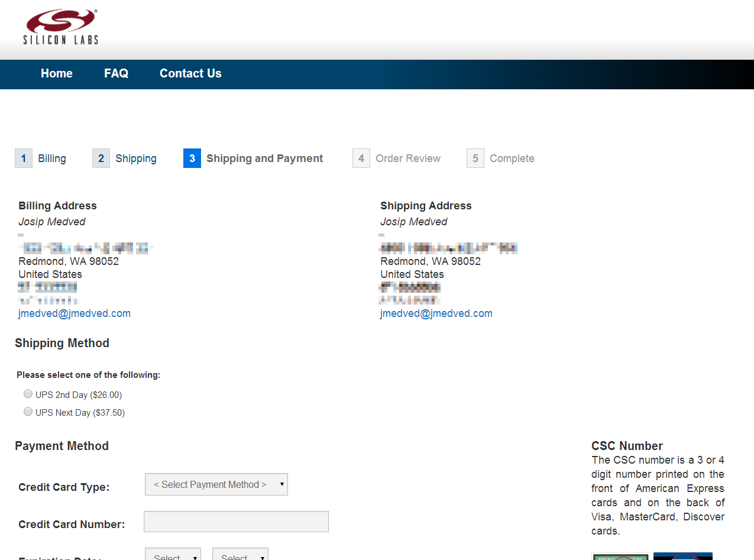This screenshot has height=560, width=754.
Task: Click the step 3 blue number box
Action: (x=192, y=158)
